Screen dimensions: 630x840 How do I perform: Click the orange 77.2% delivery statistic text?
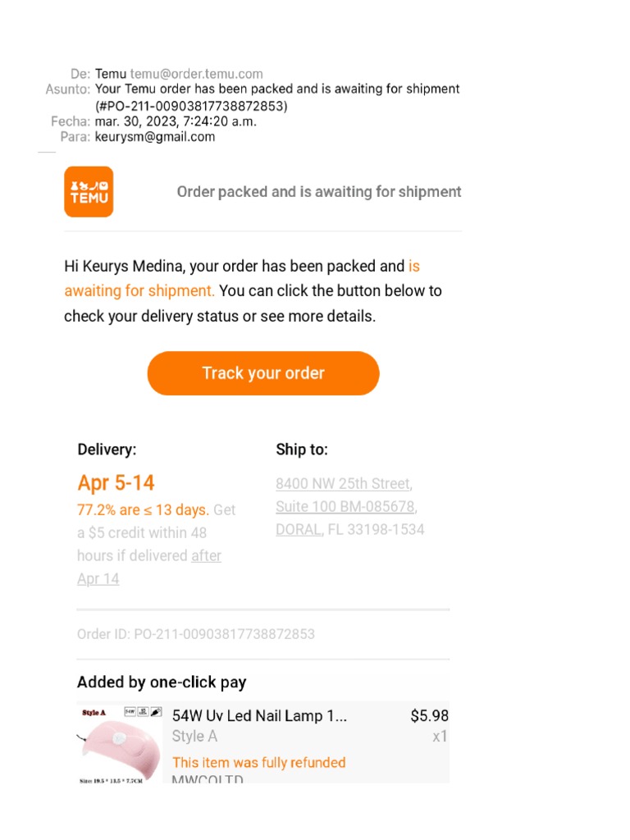[x=143, y=510]
